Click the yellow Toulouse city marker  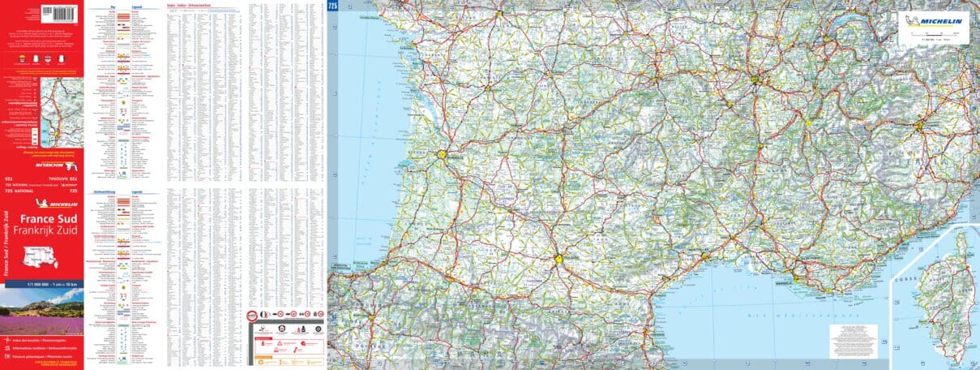pyautogui.click(x=558, y=258)
